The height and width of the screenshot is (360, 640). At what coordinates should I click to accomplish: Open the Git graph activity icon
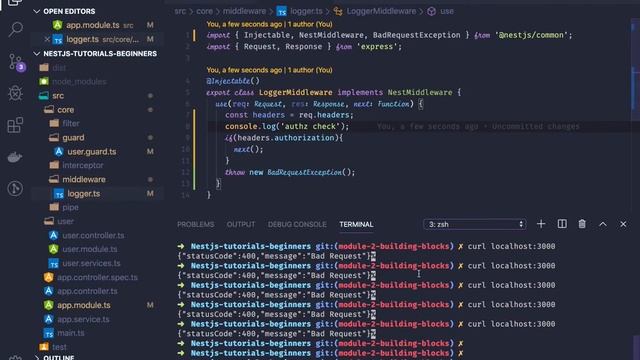[x=16, y=188]
